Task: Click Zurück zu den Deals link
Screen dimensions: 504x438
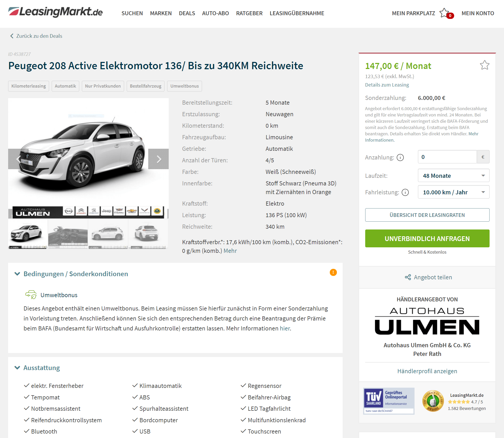Action: pyautogui.click(x=39, y=36)
